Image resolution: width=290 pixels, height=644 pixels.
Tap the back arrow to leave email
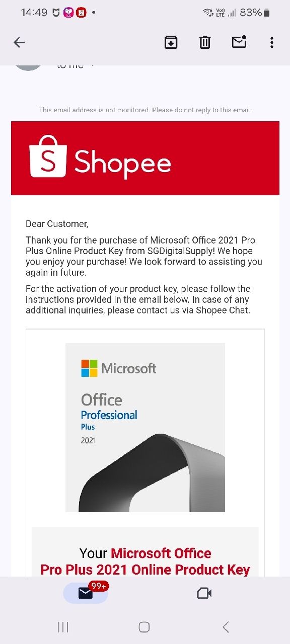pos(19,43)
